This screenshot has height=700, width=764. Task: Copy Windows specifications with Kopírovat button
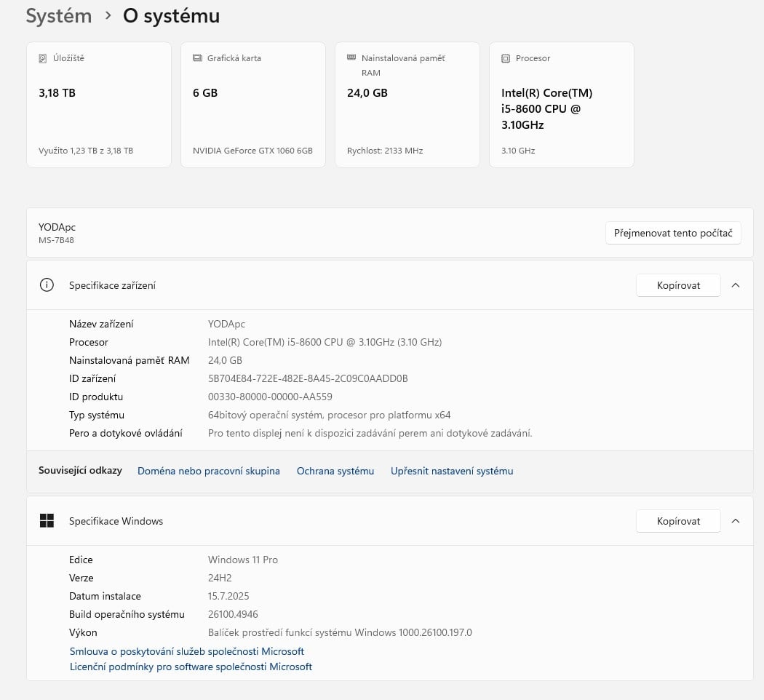coord(677,521)
